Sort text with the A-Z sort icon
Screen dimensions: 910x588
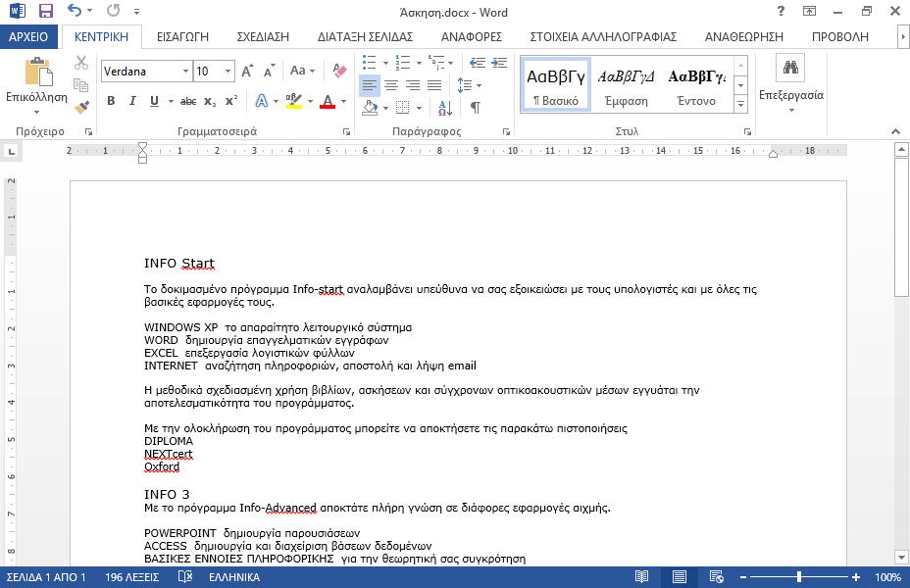pyautogui.click(x=445, y=107)
